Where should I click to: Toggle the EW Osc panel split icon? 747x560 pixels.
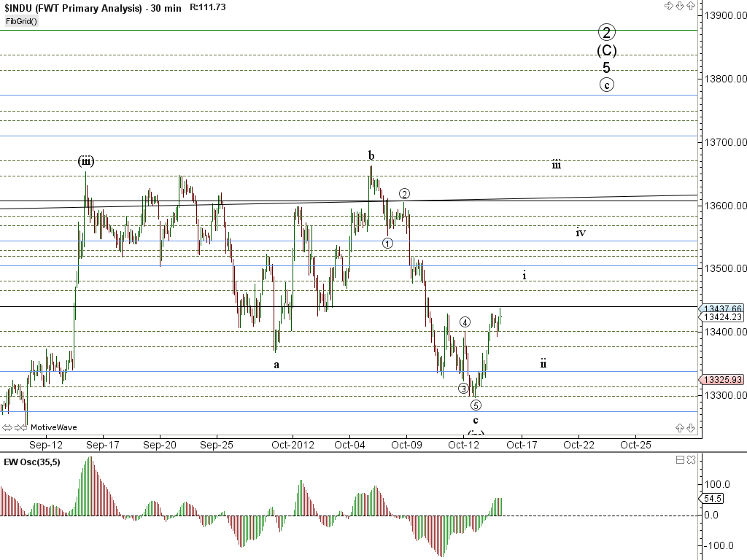click(x=680, y=460)
